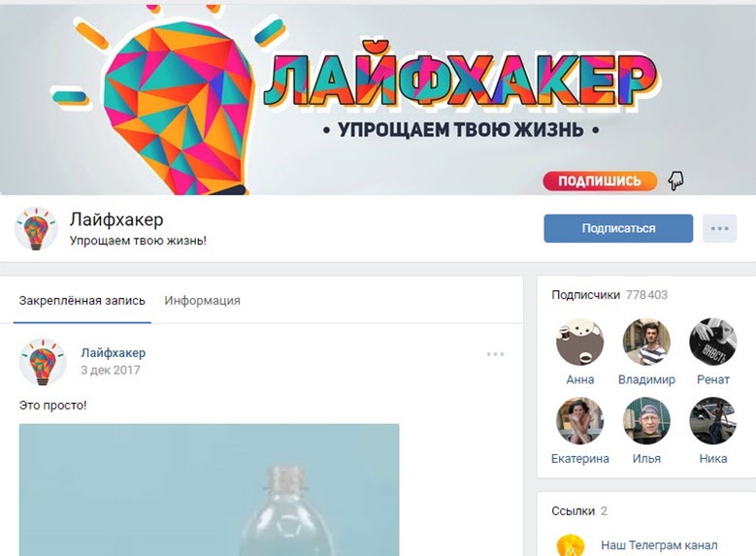The height and width of the screenshot is (556, 756).
Task: Click the pointing hand icon on banner
Action: 675,180
